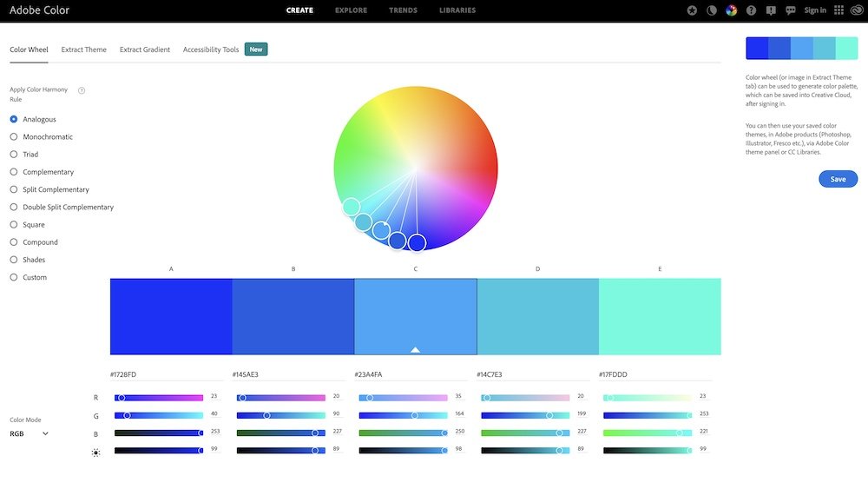The image size is (868, 489).
Task: Click the brightness slider for color A
Action: [159, 450]
